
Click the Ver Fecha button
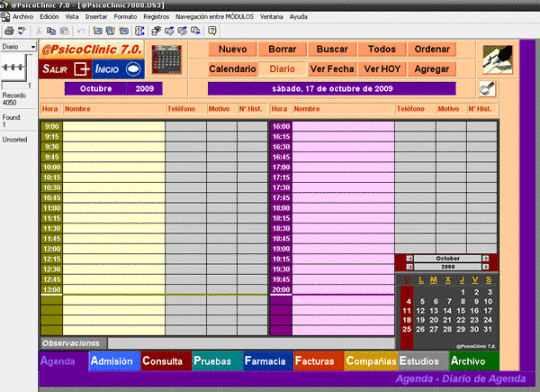point(332,69)
